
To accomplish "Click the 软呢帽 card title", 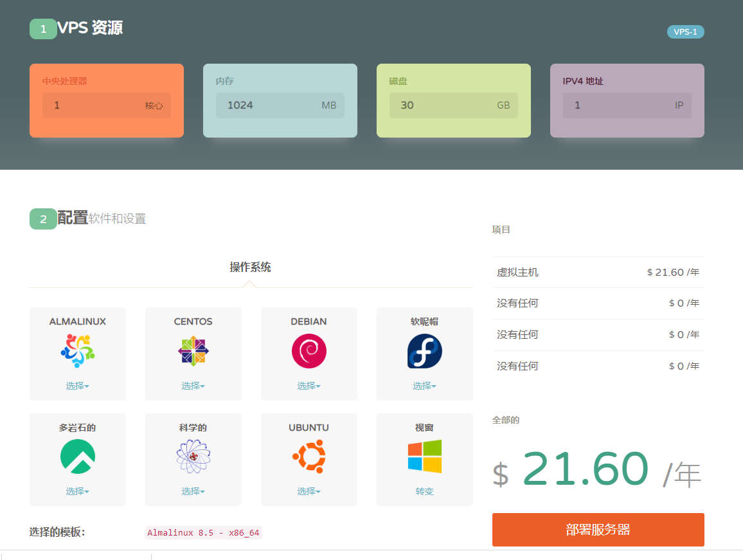I will click(425, 321).
